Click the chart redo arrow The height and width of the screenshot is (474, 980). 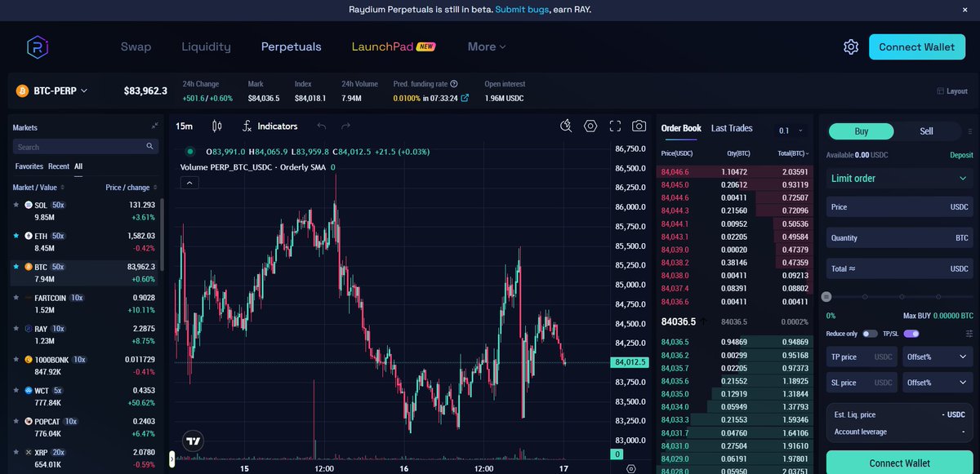[x=345, y=126]
